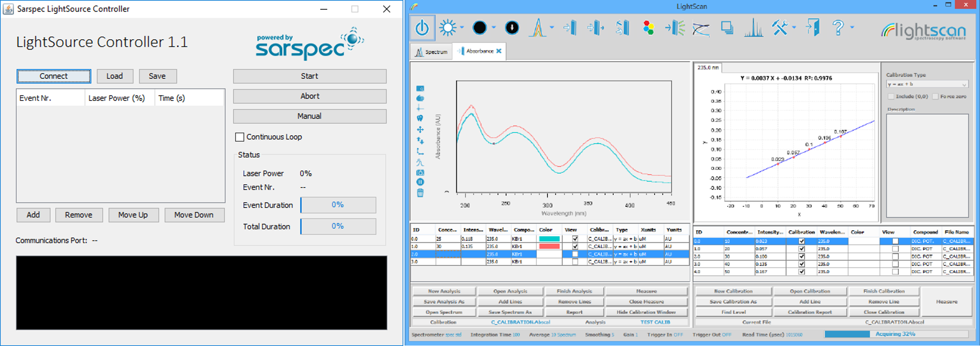Check View box for calibration row 2.0
The width and height of the screenshot is (980, 346).
pyautogui.click(x=895, y=257)
